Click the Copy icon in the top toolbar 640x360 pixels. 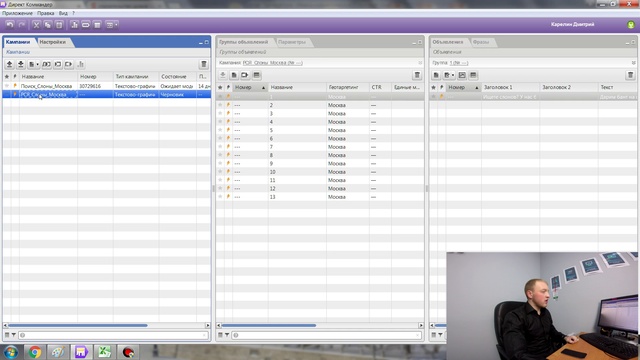click(48, 25)
